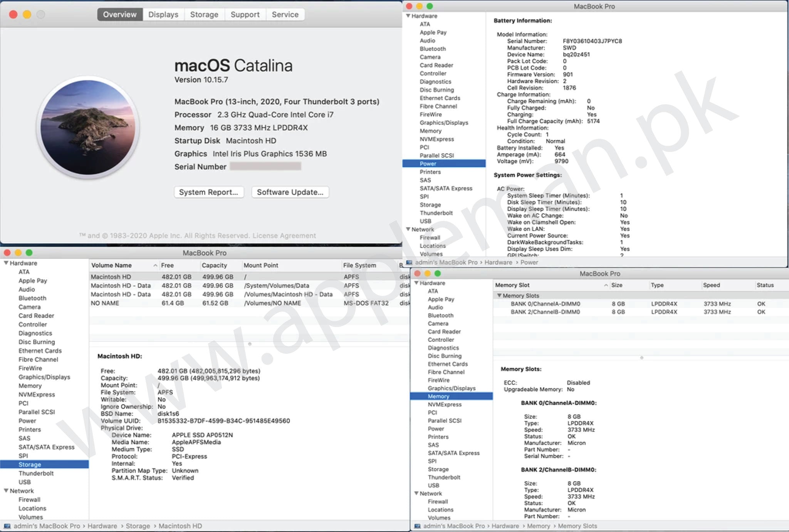
Task: Open the Displays tab
Action: [x=163, y=14]
